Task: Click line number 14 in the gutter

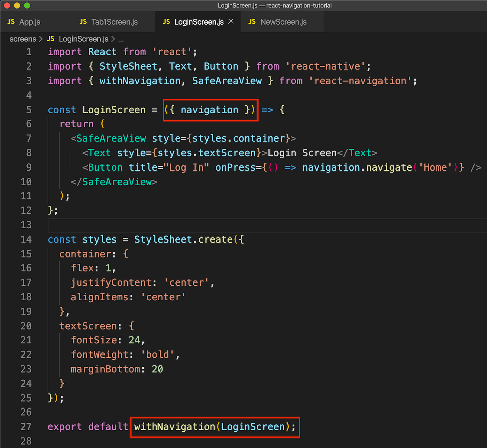Action: (26, 239)
